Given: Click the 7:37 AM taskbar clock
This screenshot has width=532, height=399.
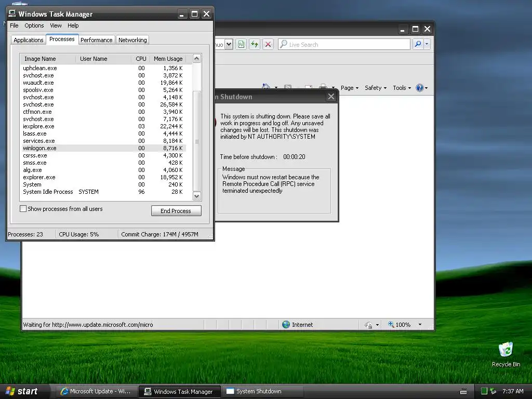Looking at the screenshot, I should pyautogui.click(x=513, y=391).
